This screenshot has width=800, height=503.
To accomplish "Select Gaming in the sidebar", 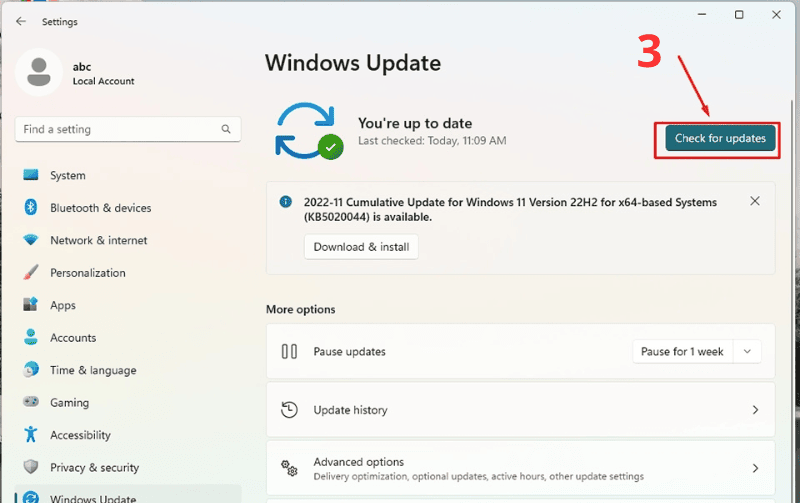I will click(69, 403).
